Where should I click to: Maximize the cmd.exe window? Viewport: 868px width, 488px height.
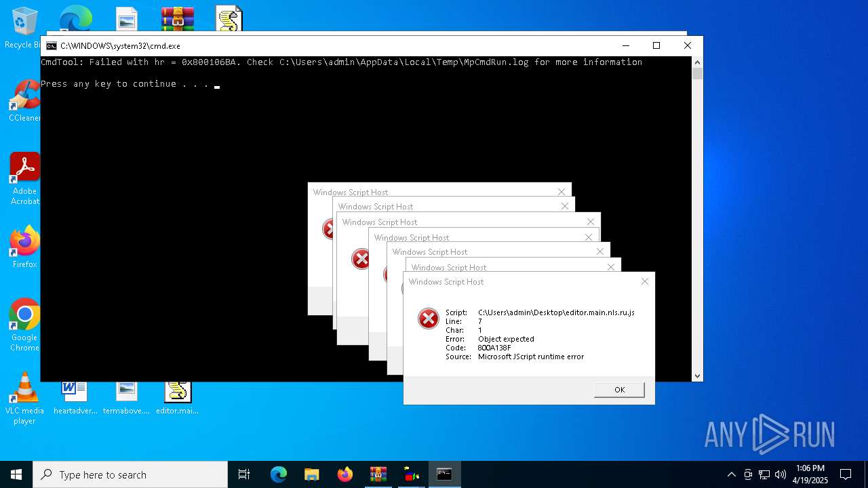pyautogui.click(x=656, y=46)
